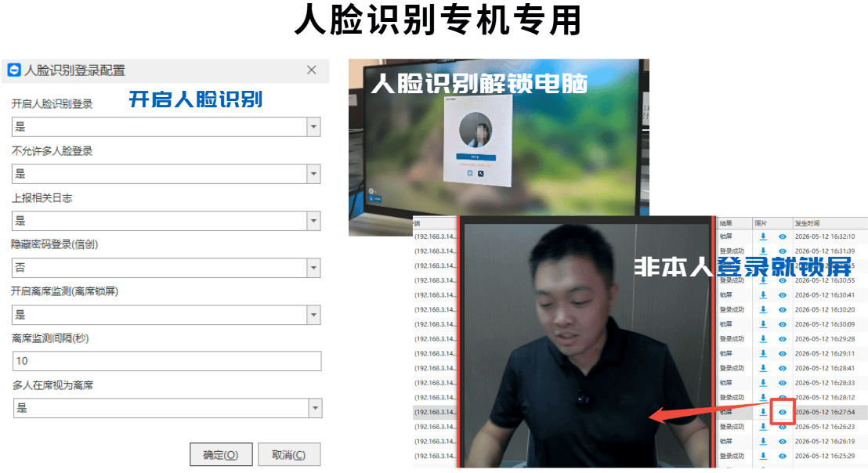Click 登录成功 result in the 16:30:20 row
The image size is (868, 473).
732,310
